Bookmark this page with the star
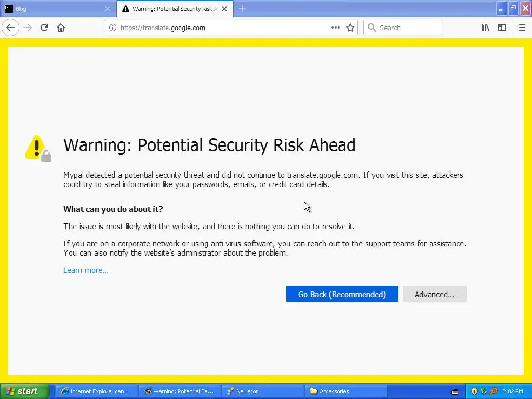 click(x=350, y=28)
